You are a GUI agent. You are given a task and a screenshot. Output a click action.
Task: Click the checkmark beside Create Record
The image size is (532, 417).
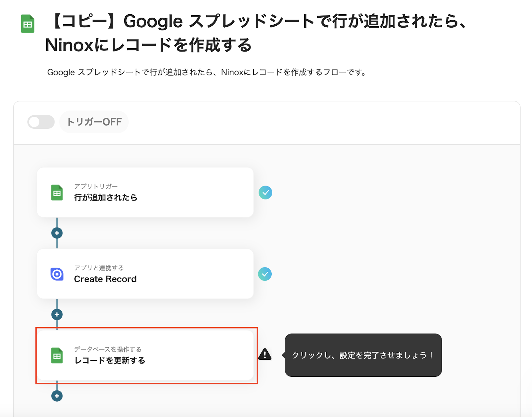click(x=265, y=274)
